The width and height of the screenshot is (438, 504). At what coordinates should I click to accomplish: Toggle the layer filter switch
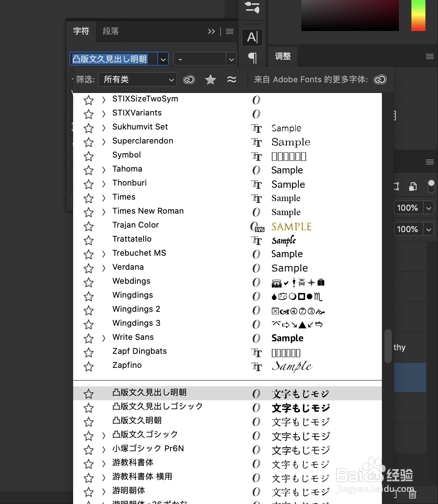(x=431, y=186)
